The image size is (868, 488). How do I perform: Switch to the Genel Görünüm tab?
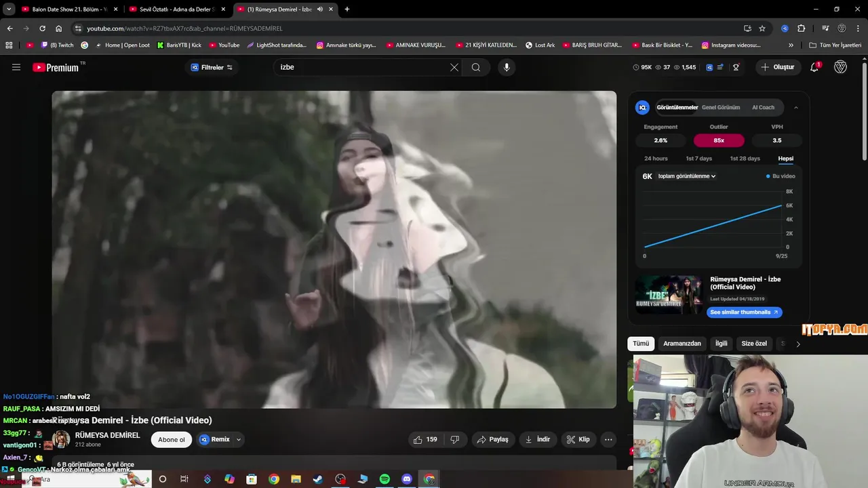click(721, 107)
